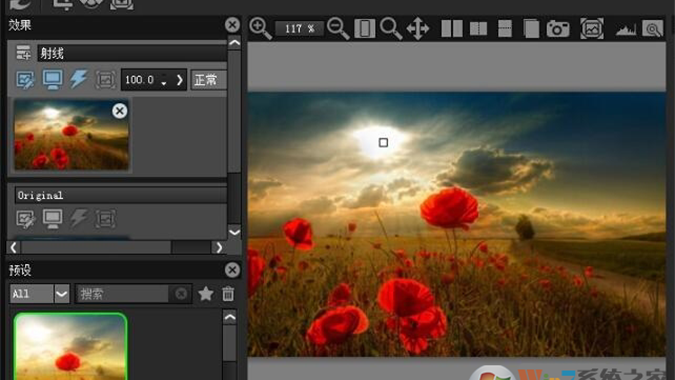Switch to side-by-side compare view
The width and height of the screenshot is (675, 380).
tap(452, 29)
